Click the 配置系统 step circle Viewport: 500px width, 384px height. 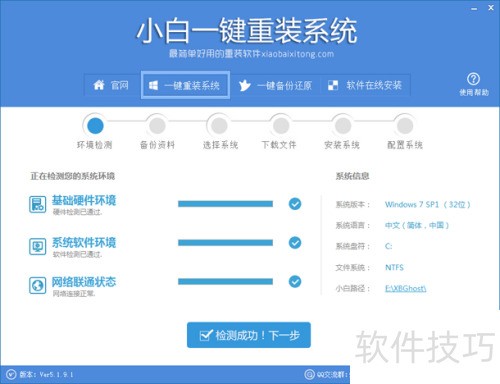click(x=405, y=126)
